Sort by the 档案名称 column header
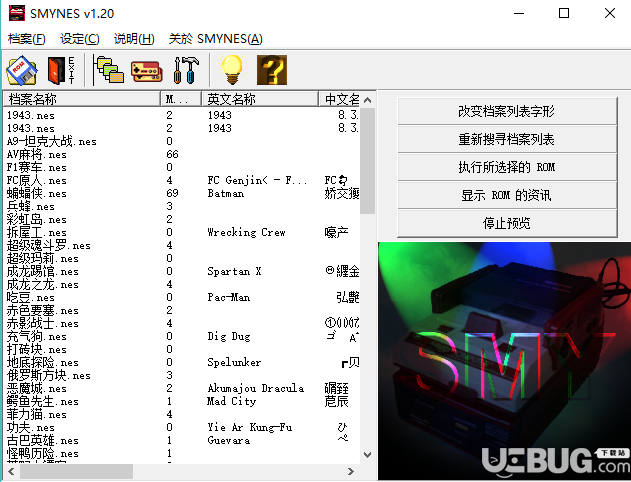The width and height of the screenshot is (631, 482). tap(82, 99)
